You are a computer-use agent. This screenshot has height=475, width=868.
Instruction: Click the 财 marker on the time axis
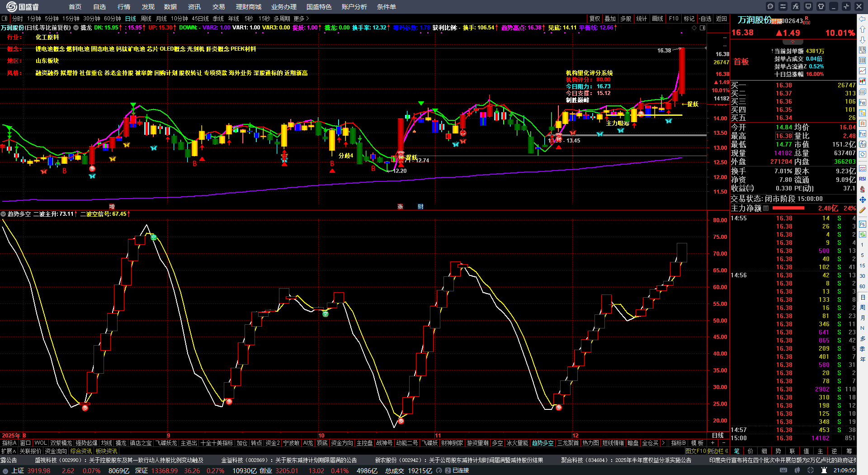420,206
